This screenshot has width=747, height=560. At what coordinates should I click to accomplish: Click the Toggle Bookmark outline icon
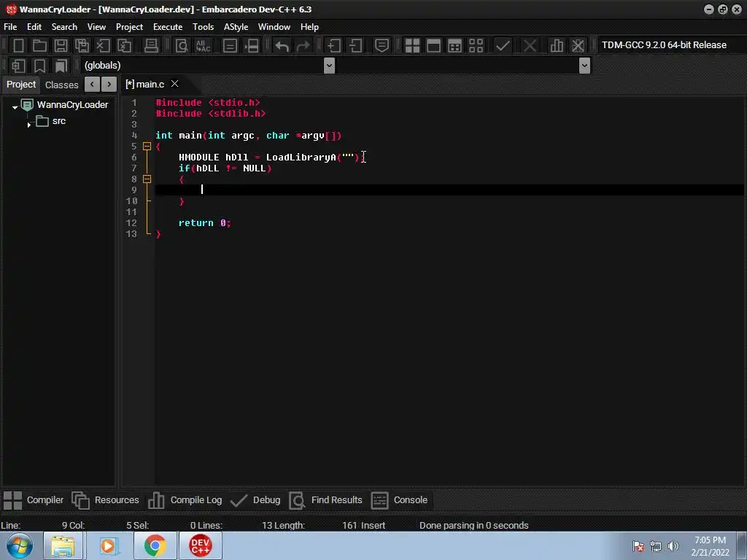[x=39, y=66]
